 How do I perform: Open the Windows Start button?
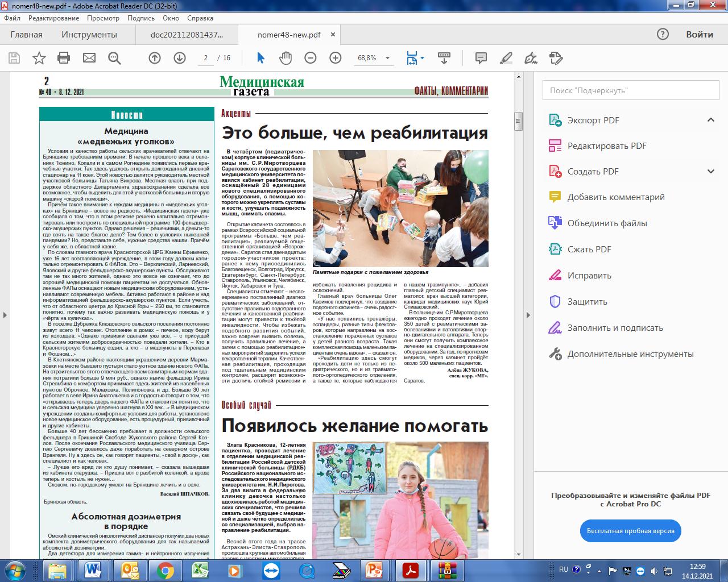16,570
